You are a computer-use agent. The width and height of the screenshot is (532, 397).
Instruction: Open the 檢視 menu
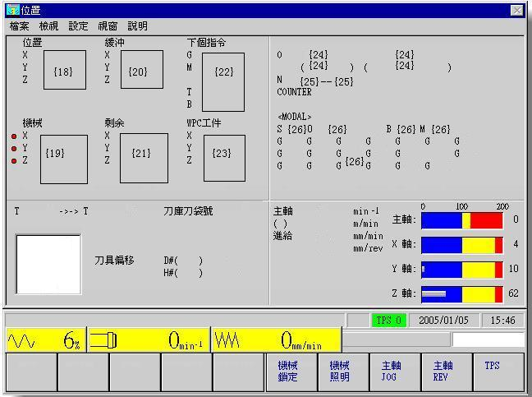[x=49, y=26]
